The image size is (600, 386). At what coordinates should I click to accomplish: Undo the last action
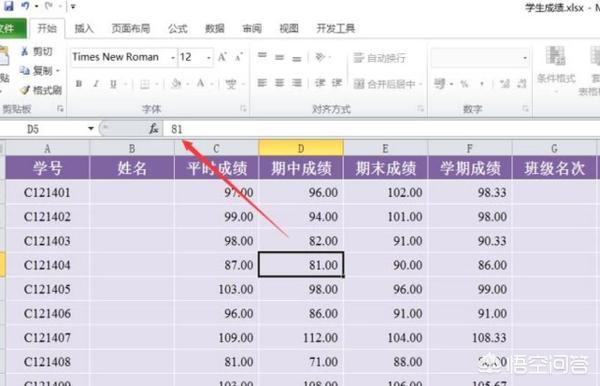tap(25, 6)
